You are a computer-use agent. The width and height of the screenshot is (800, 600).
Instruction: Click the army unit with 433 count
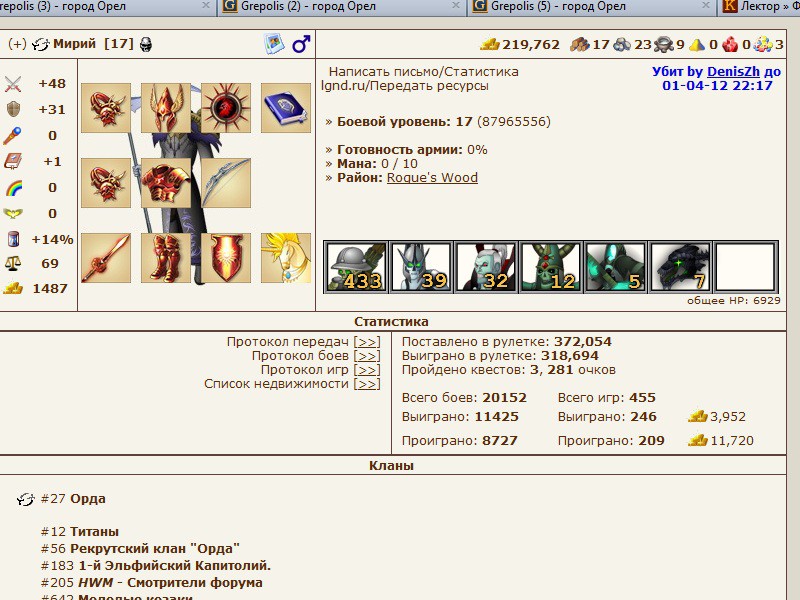pos(356,267)
